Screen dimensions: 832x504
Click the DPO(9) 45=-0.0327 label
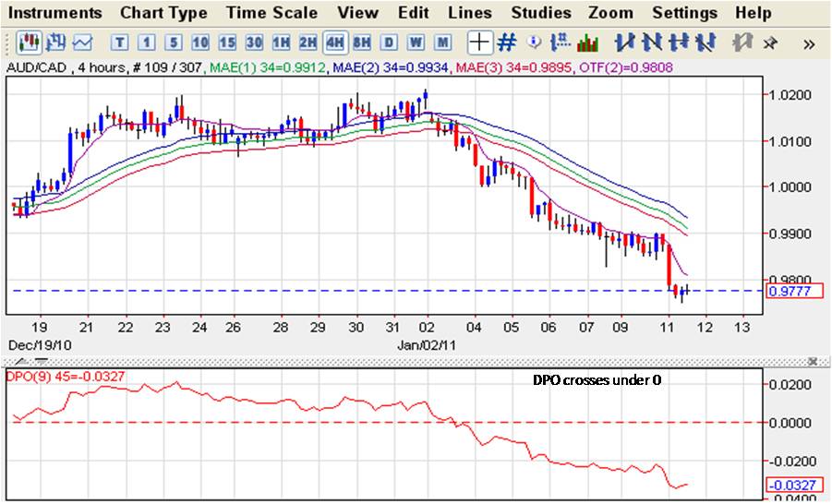pyautogui.click(x=66, y=377)
